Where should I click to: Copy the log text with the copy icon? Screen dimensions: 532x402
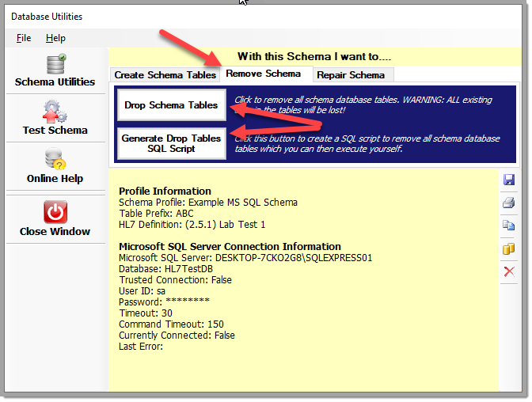pos(509,226)
